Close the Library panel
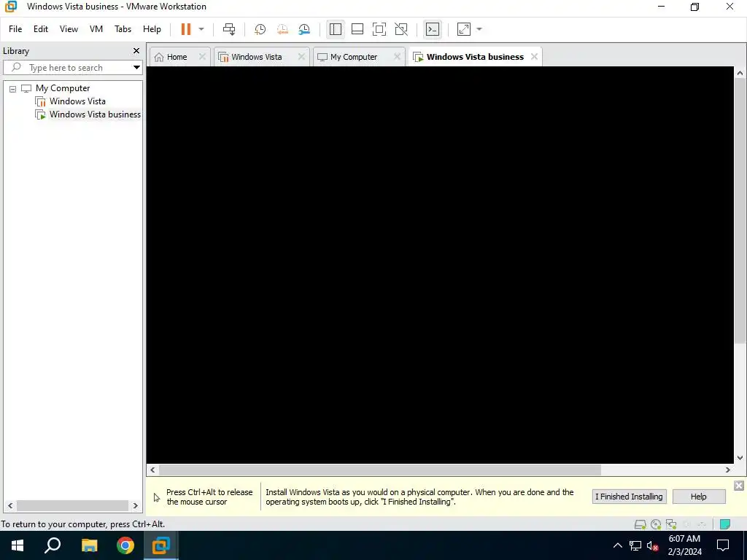 point(136,50)
